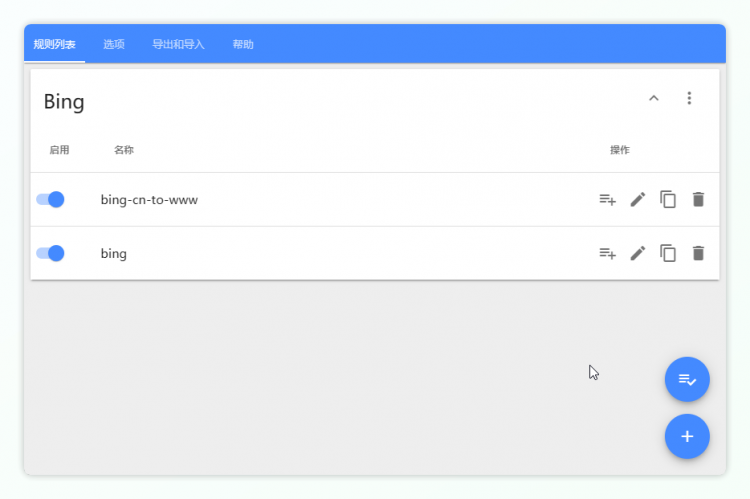Edit the bing-cn-to-www rule
This screenshot has width=750, height=499.
[x=637, y=199]
